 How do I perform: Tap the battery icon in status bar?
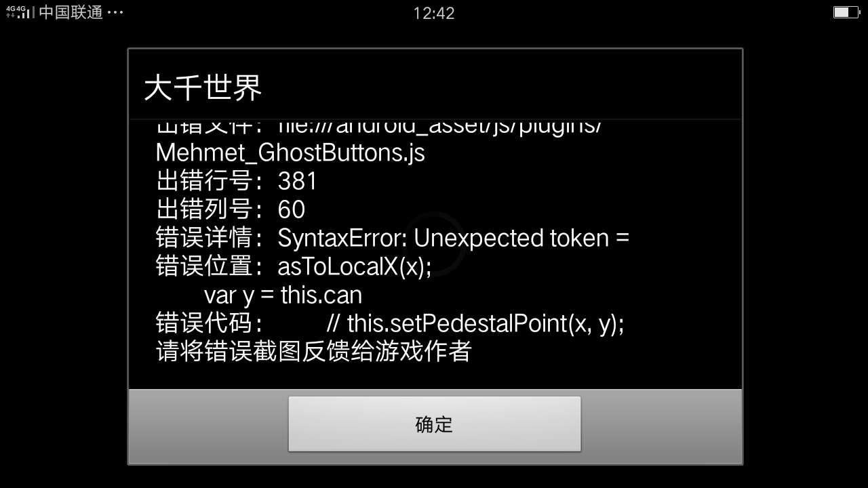coord(846,12)
